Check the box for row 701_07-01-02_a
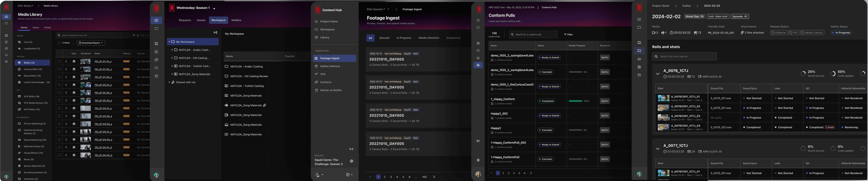The width and height of the screenshot is (868, 181). click(x=59, y=69)
